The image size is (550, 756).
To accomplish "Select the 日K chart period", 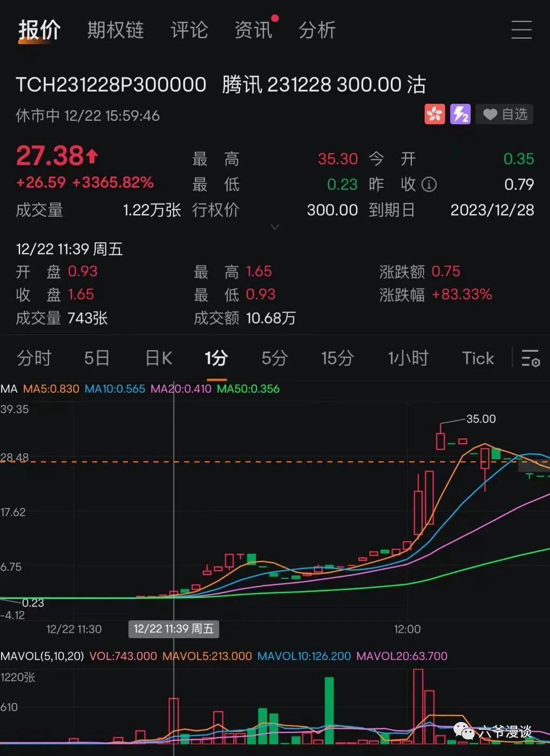I will tap(159, 358).
